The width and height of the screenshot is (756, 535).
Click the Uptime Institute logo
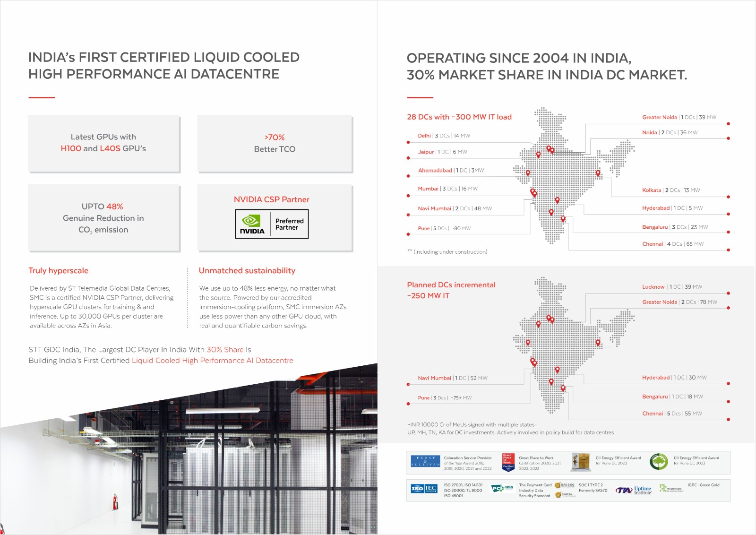(x=634, y=490)
